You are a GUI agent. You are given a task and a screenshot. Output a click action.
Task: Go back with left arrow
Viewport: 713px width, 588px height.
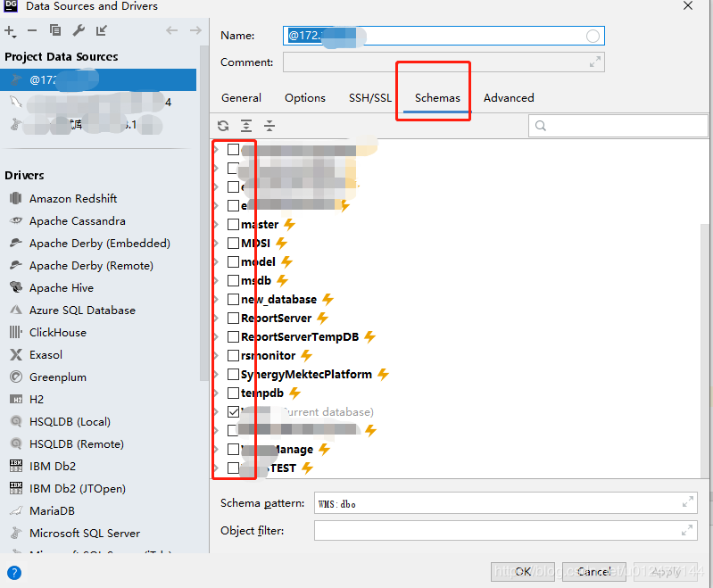(171, 30)
